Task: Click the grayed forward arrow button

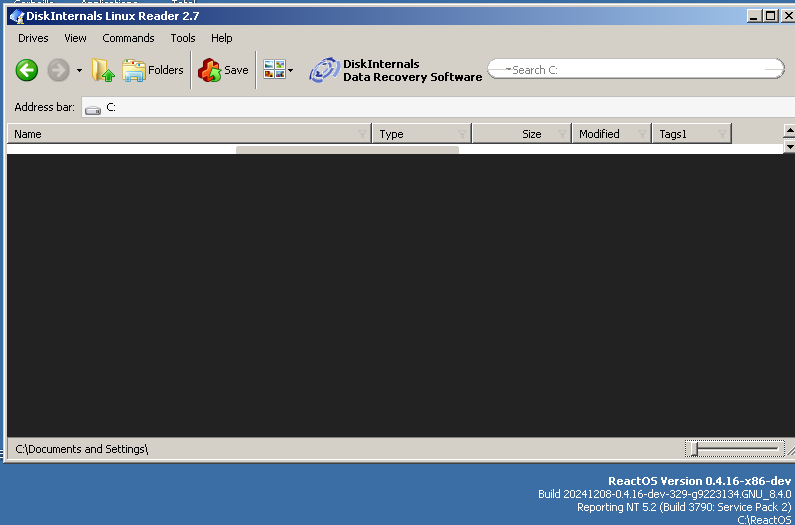Action: [58, 70]
